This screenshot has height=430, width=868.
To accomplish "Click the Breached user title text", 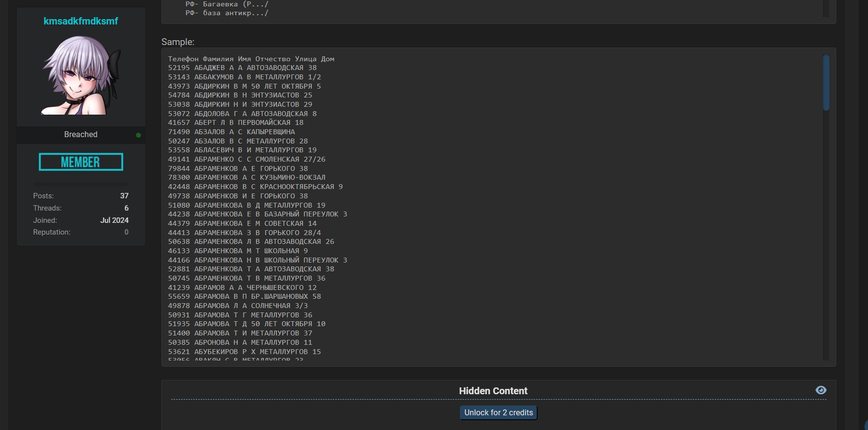I will coord(81,135).
